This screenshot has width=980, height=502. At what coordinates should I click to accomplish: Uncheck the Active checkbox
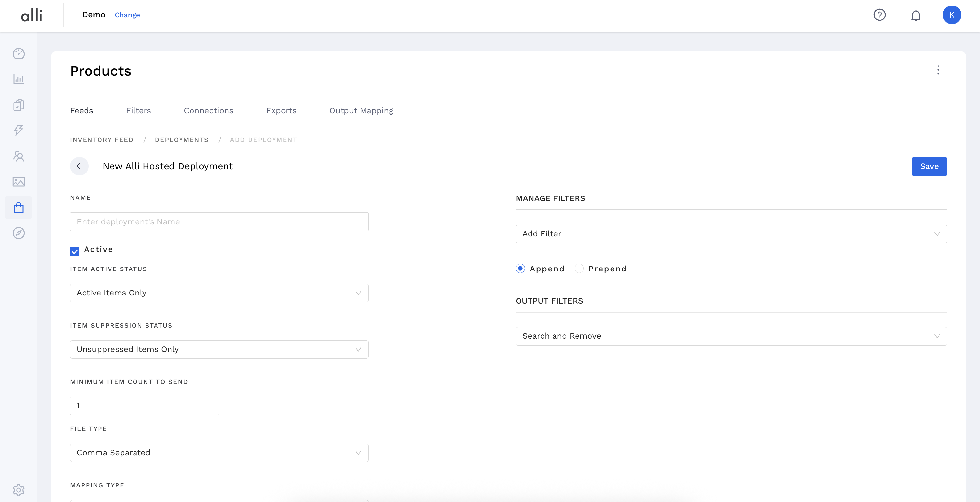(75, 251)
